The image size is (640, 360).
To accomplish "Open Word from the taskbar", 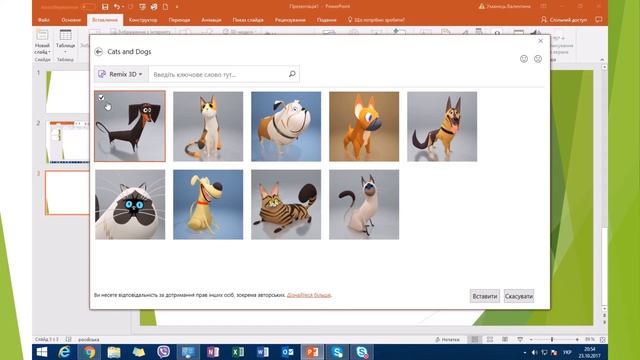I will [x=262, y=352].
